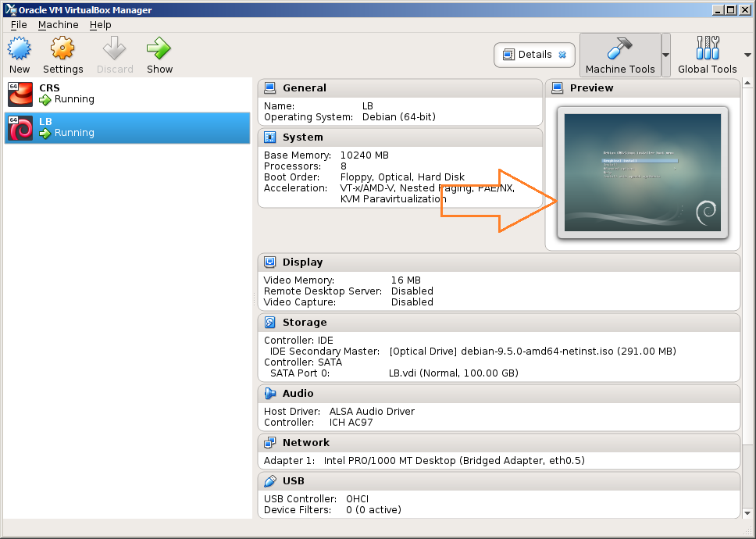Click debian-9.5.0-amd64-netinst.iso optical drive entry
This screenshot has width=756, height=539.
coord(533,351)
